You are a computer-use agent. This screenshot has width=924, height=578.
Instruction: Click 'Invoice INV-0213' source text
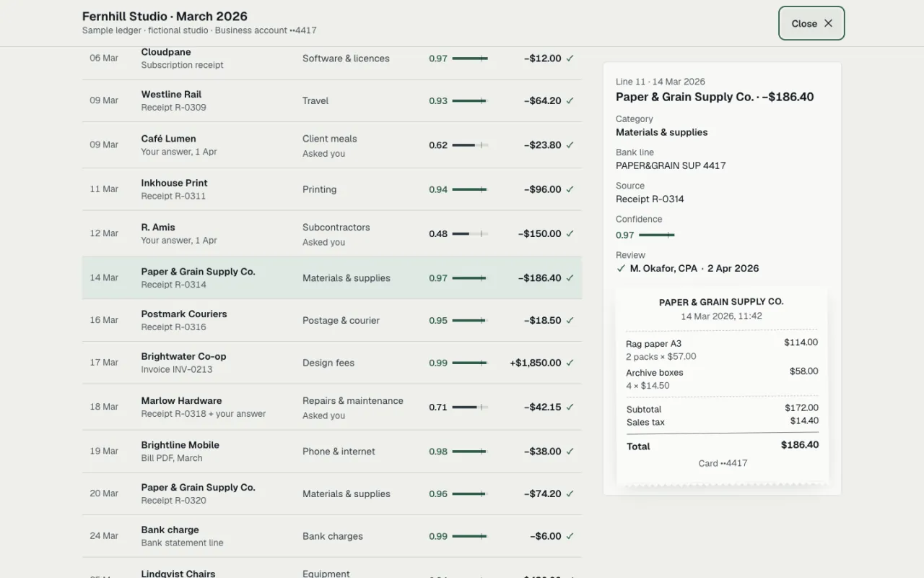tap(177, 370)
